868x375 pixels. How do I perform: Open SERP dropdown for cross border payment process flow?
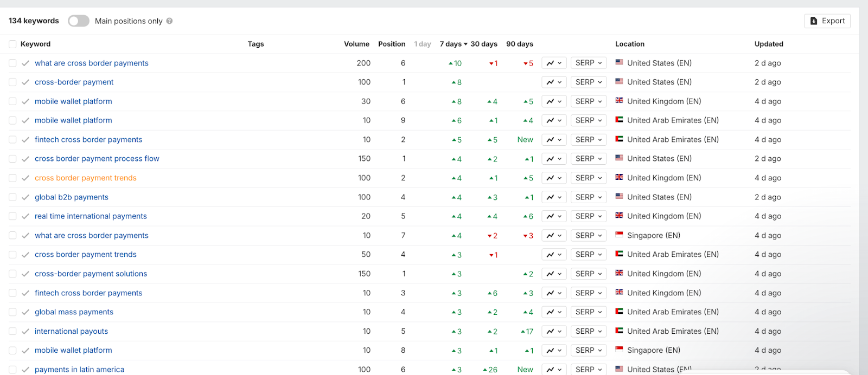pyautogui.click(x=589, y=159)
